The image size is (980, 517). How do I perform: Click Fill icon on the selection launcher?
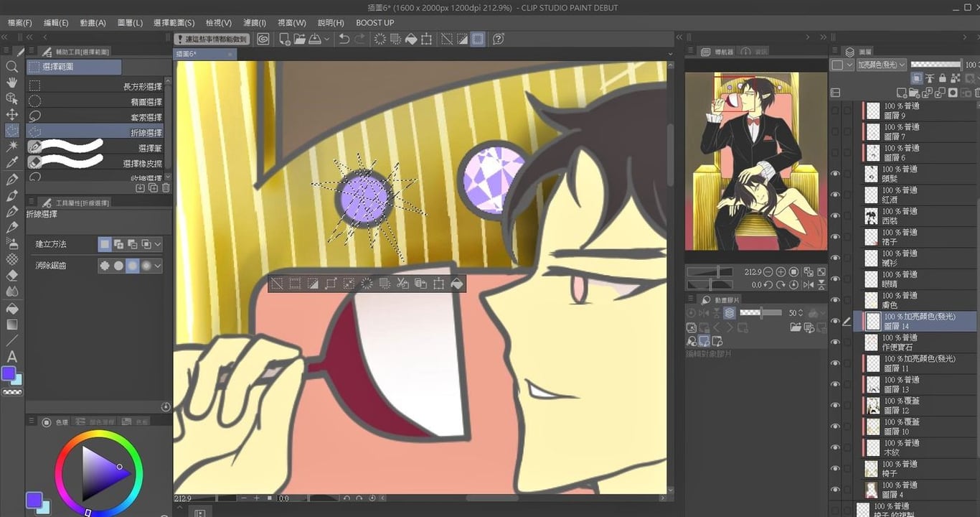click(456, 284)
